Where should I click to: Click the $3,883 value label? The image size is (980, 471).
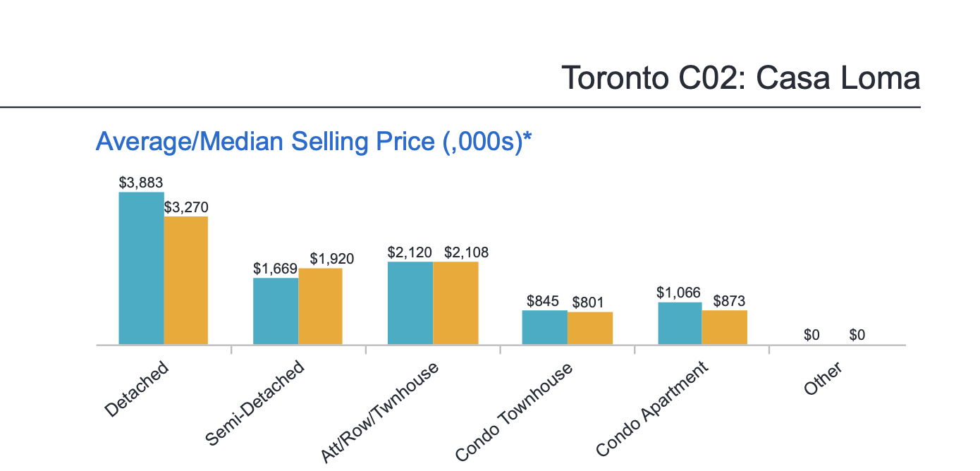(x=141, y=183)
